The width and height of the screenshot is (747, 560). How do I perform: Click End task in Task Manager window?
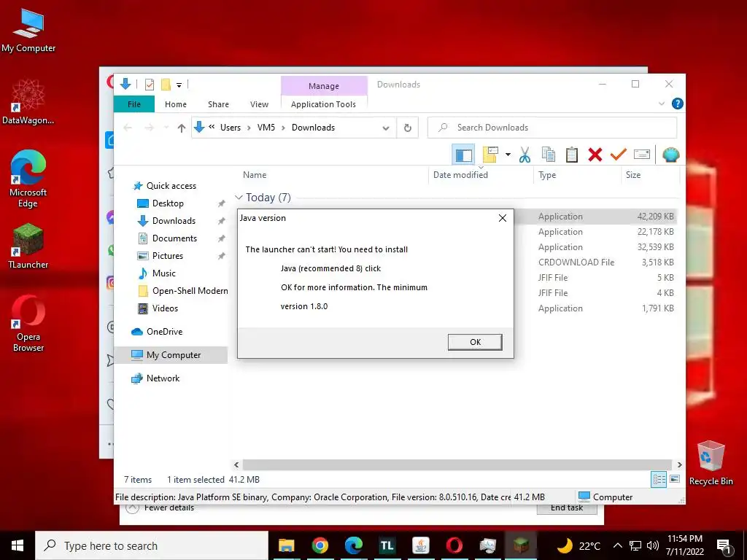[x=566, y=508]
